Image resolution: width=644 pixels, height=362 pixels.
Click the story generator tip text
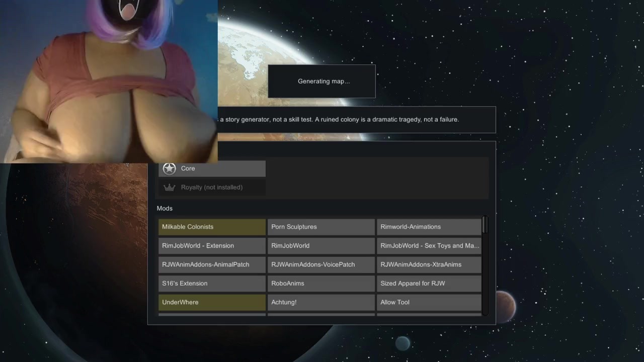coord(339,120)
